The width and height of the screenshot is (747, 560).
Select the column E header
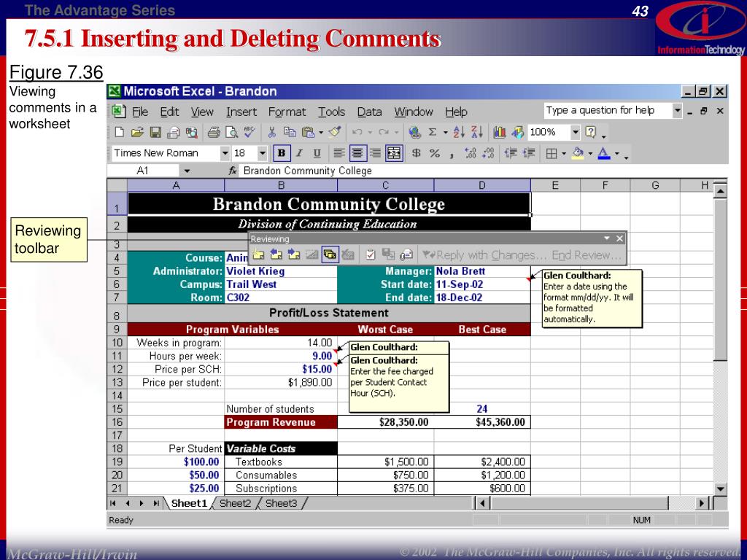[x=555, y=186]
